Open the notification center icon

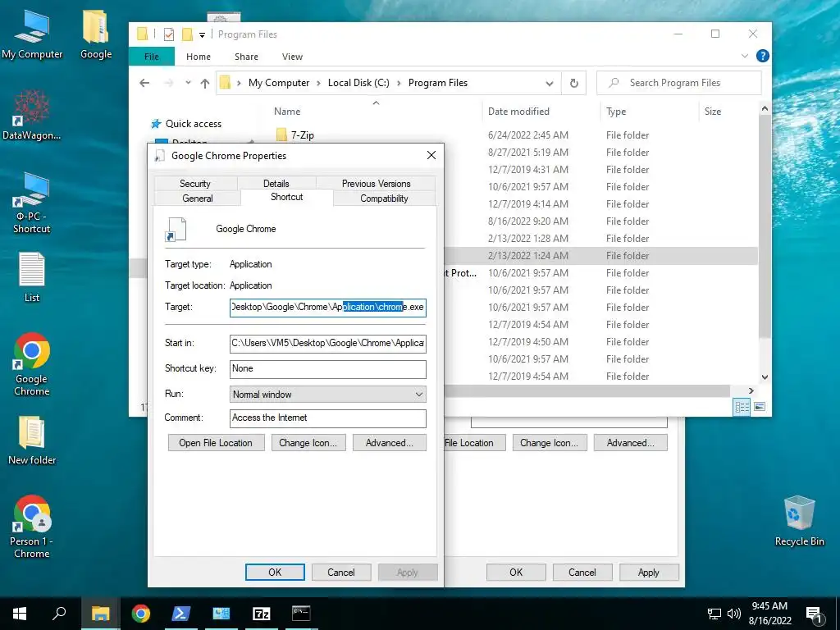(814, 614)
